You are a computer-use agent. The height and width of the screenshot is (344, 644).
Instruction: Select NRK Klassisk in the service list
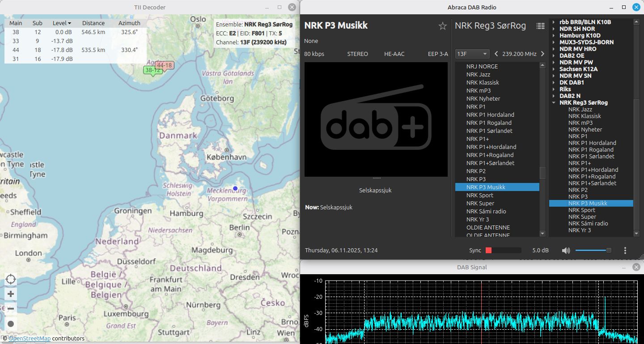[x=483, y=82]
